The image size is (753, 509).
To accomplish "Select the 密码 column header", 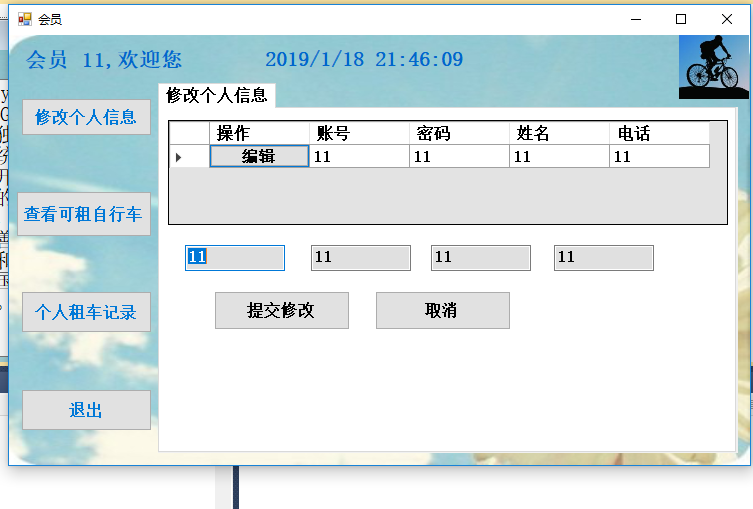I will (x=459, y=133).
